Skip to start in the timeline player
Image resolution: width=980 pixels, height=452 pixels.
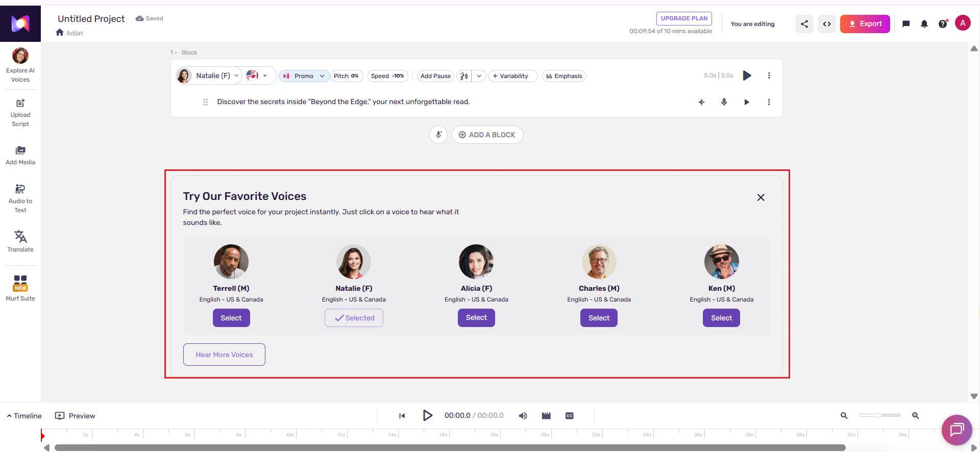[402, 416]
